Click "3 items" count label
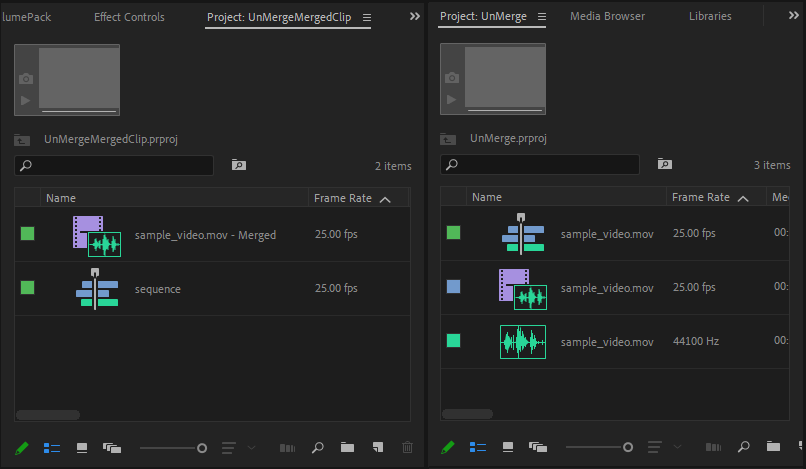This screenshot has width=806, height=469. click(772, 165)
